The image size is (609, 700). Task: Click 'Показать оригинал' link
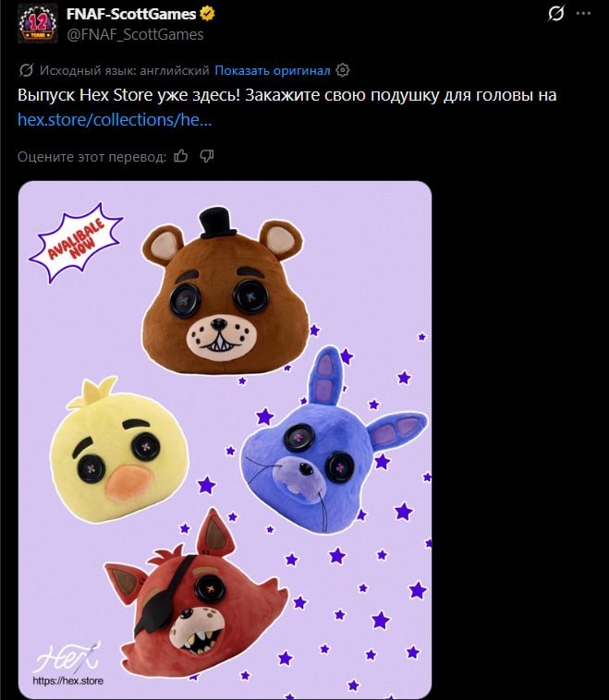coord(272,70)
